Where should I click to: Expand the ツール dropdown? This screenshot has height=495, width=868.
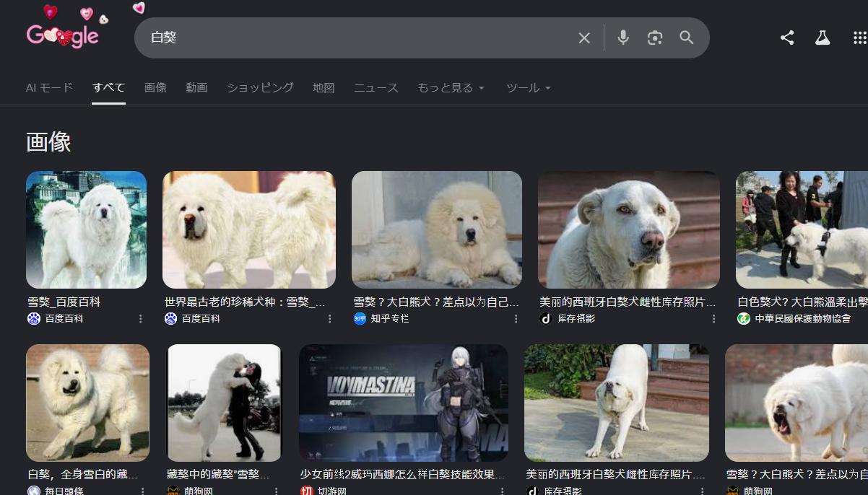click(528, 88)
